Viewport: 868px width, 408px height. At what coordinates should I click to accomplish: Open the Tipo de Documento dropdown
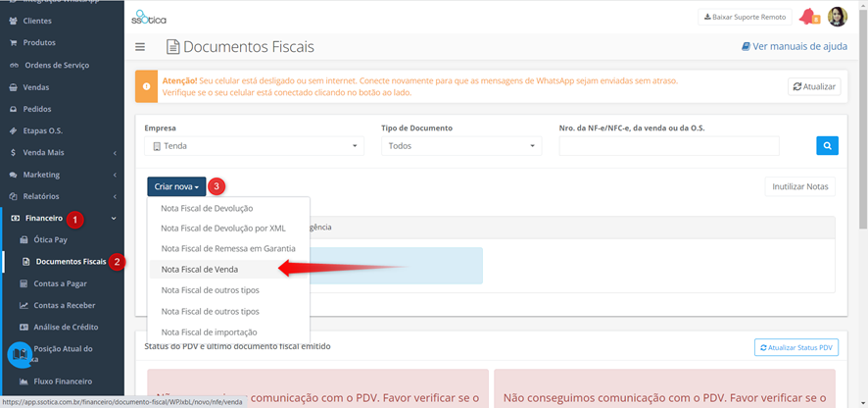[x=461, y=146]
